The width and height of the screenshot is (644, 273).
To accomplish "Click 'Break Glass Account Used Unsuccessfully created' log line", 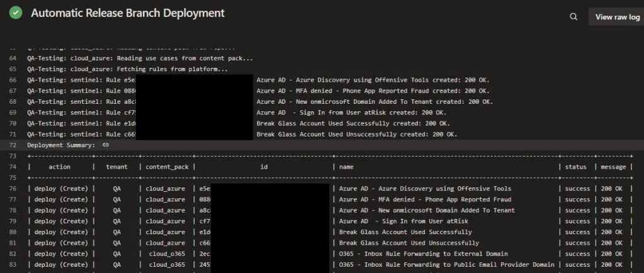I will click(x=357, y=134).
